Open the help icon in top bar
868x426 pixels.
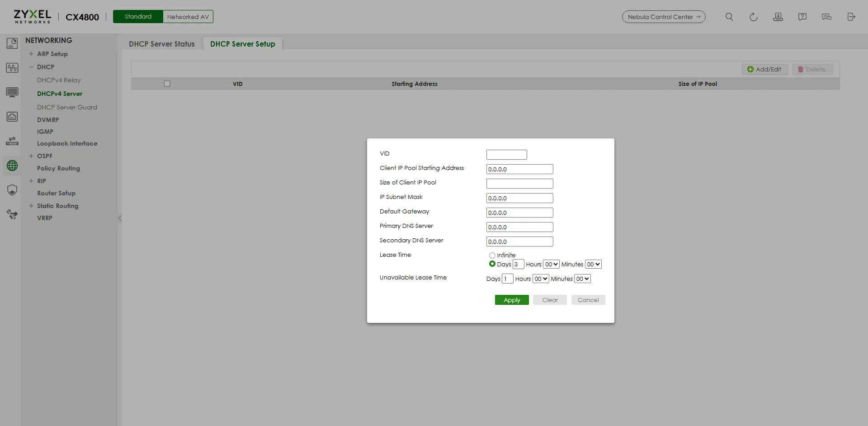(x=802, y=17)
